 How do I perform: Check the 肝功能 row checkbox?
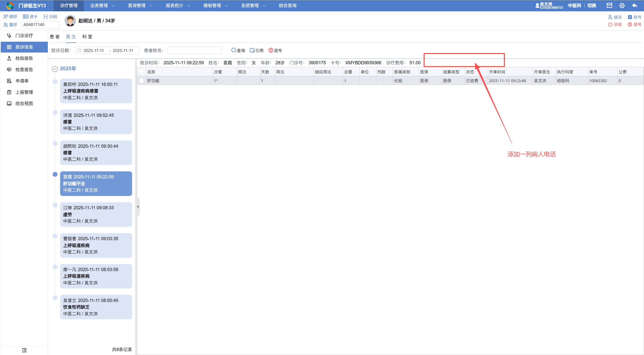(x=142, y=81)
